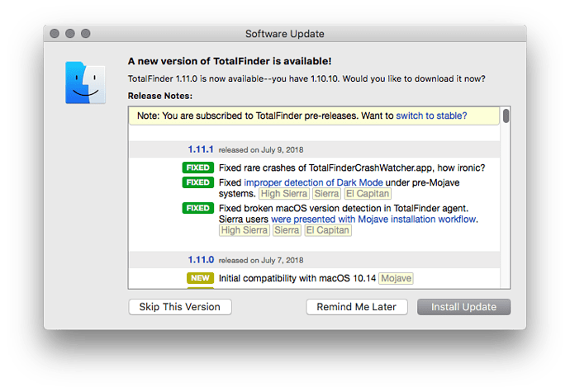The image size is (570, 392).
Task: Open the switch to stable link
Action: 431,116
